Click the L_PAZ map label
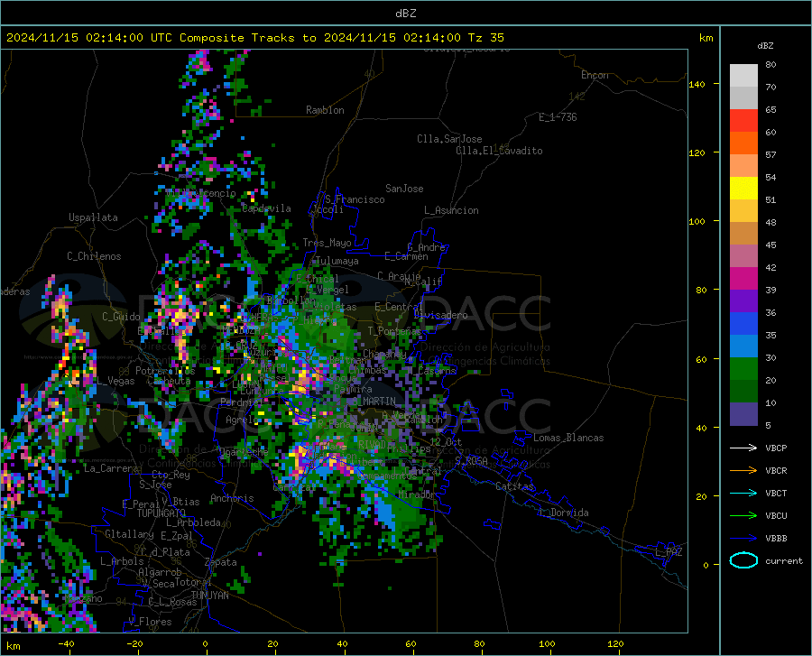The image size is (812, 656). pos(669,552)
